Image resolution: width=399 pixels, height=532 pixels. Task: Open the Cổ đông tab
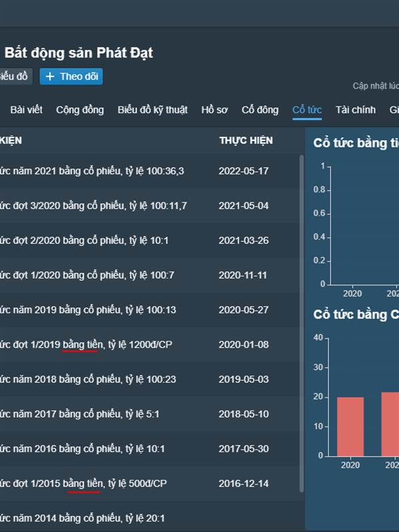pos(260,110)
